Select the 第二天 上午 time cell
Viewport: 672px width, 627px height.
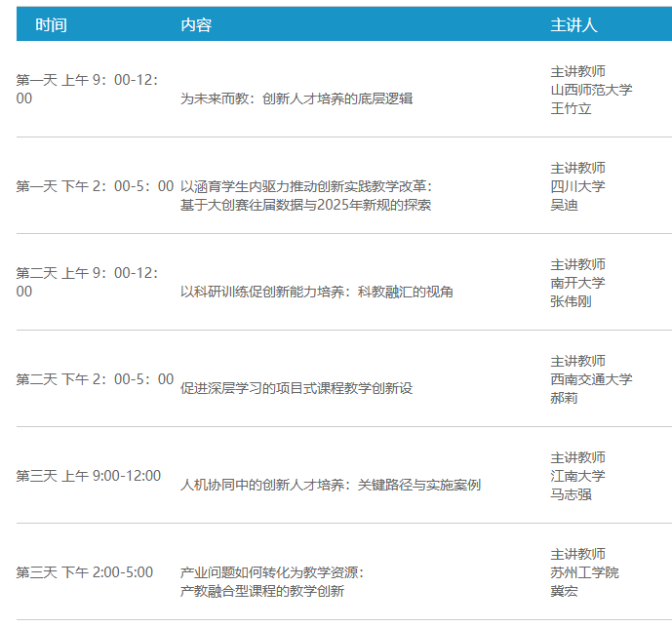[x=87, y=282]
